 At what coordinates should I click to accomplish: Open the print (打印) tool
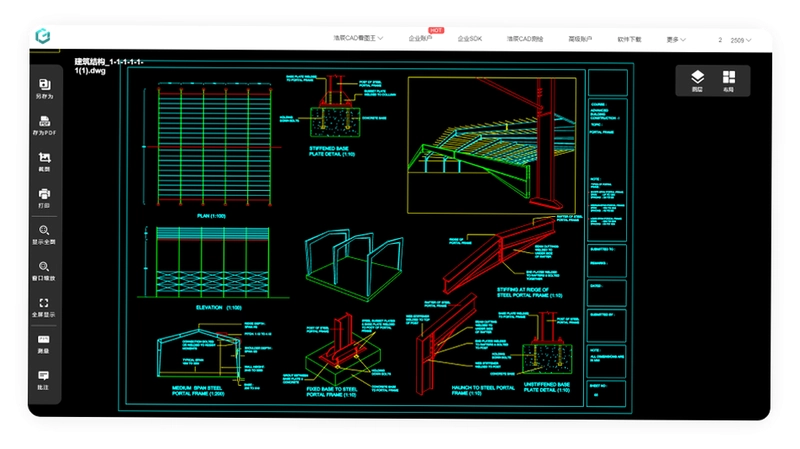tap(44, 198)
